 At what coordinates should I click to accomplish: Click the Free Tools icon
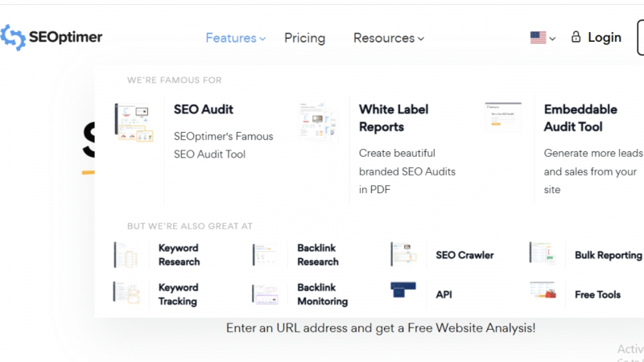pyautogui.click(x=543, y=290)
